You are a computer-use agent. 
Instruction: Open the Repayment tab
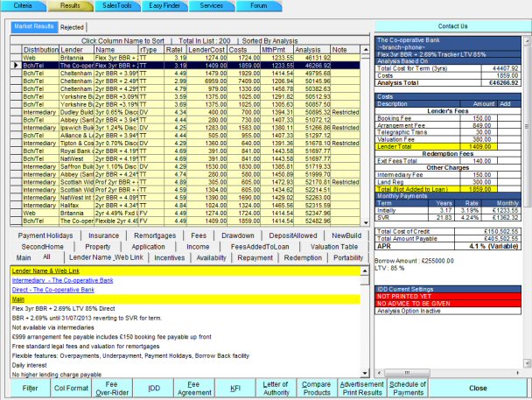click(x=255, y=258)
